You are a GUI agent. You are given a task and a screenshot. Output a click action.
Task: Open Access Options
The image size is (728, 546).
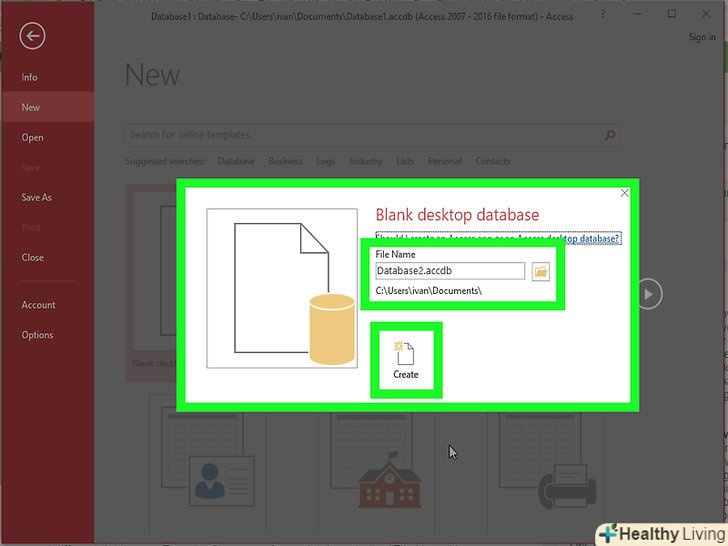[37, 335]
